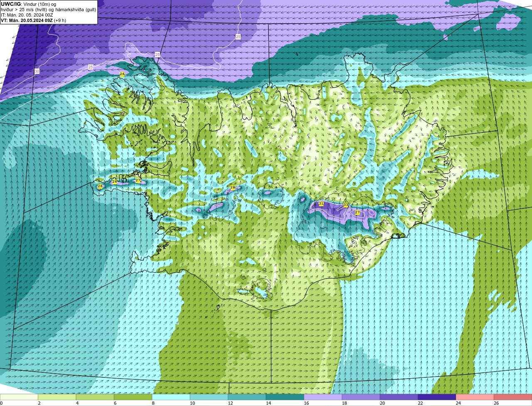The image size is (532, 406).
Task: Pick the 24–26 m/s pink legend swatch
Action: click(x=475, y=397)
